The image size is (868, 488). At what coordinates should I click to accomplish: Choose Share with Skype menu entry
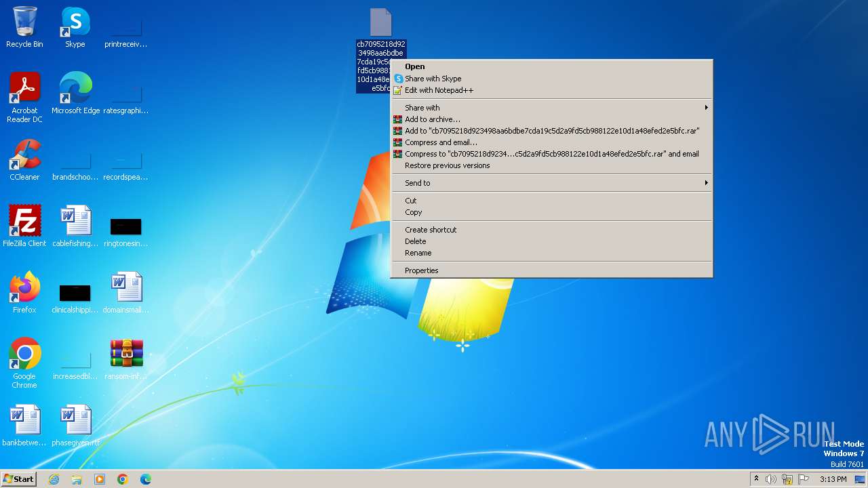(x=552, y=79)
